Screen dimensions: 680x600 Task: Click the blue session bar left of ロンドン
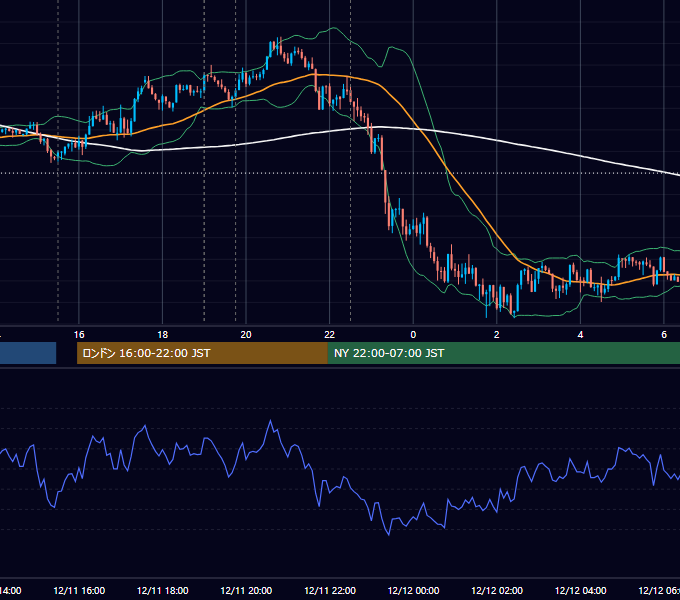click(x=28, y=353)
